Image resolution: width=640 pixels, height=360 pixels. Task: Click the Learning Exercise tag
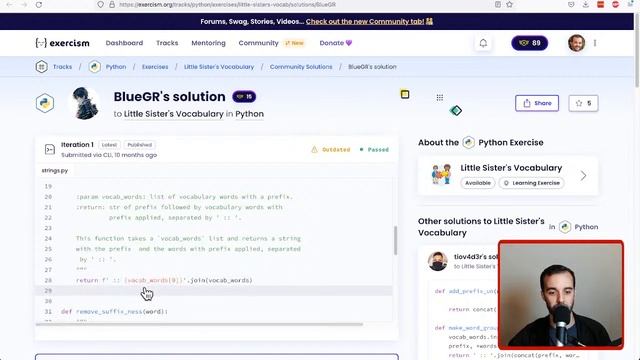(531, 183)
